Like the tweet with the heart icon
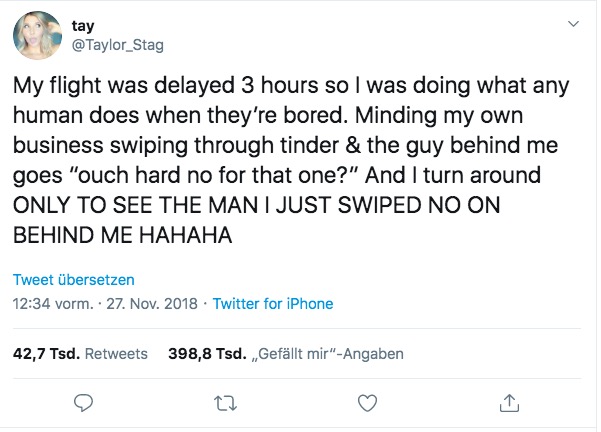Viewport: 601px width, 432px height. [x=367, y=403]
